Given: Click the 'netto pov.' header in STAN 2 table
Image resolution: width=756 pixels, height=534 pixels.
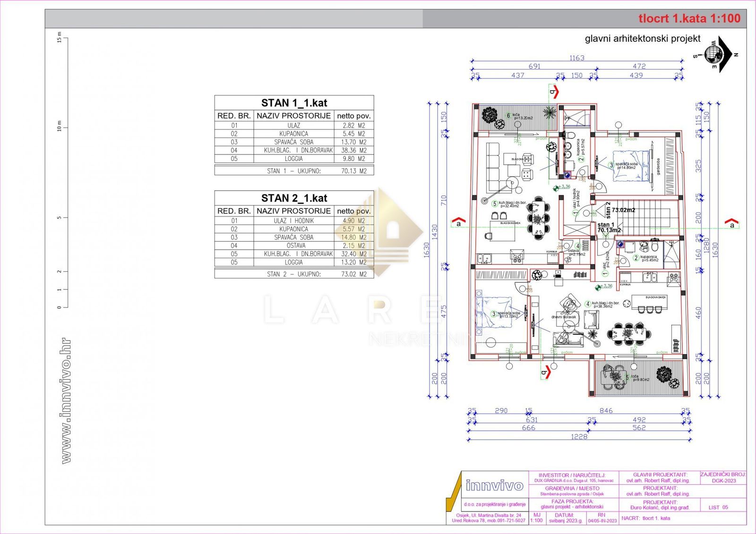Looking at the screenshot, I should pyautogui.click(x=354, y=211).
